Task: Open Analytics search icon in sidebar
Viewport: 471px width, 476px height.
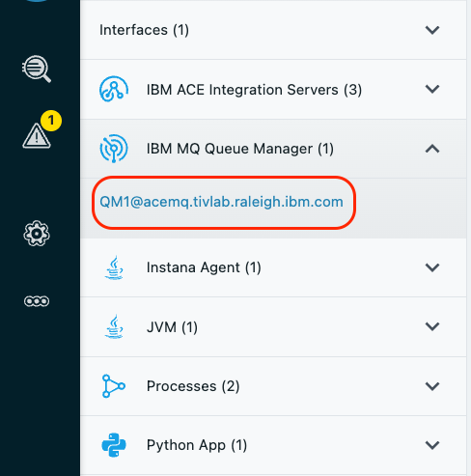Action: click(x=37, y=69)
